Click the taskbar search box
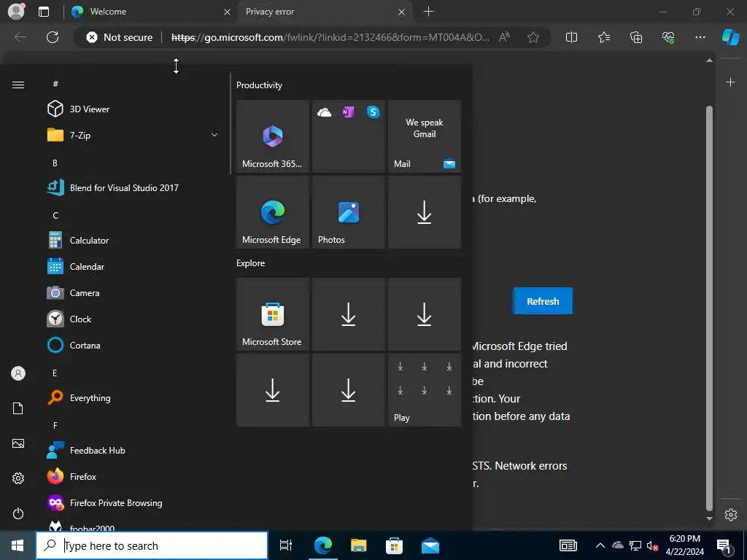The height and width of the screenshot is (560, 747). 152,545
